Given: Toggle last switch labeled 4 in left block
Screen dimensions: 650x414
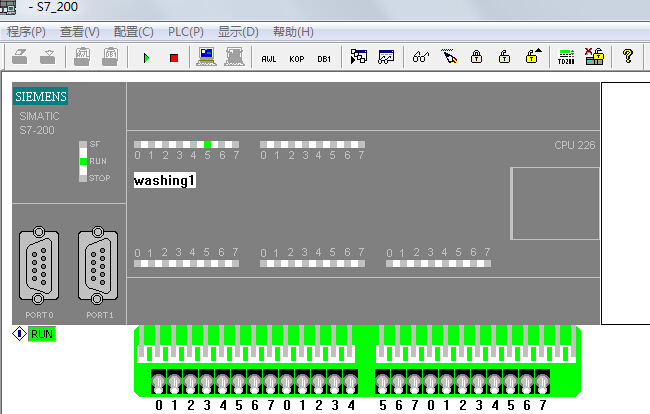Looking at the screenshot, I should [x=351, y=382].
